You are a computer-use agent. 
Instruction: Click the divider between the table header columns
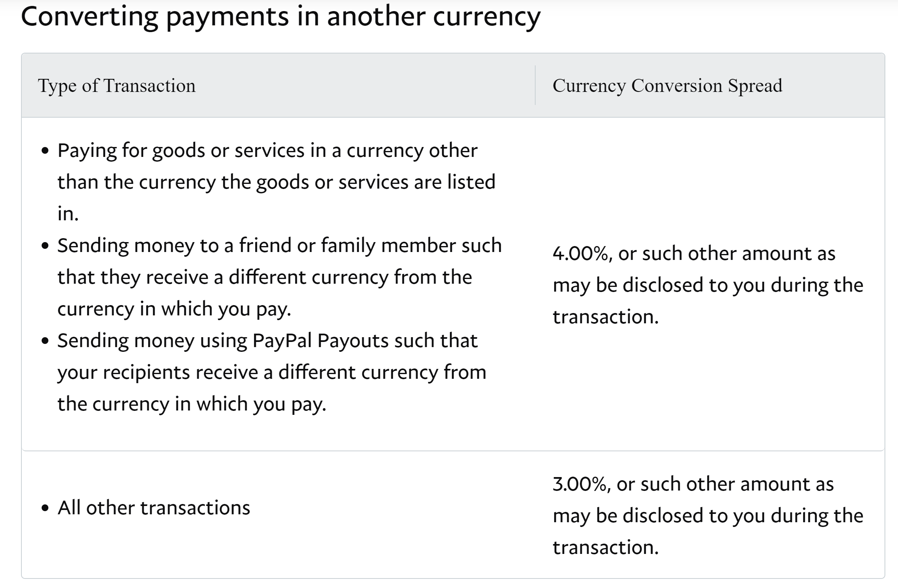535,85
